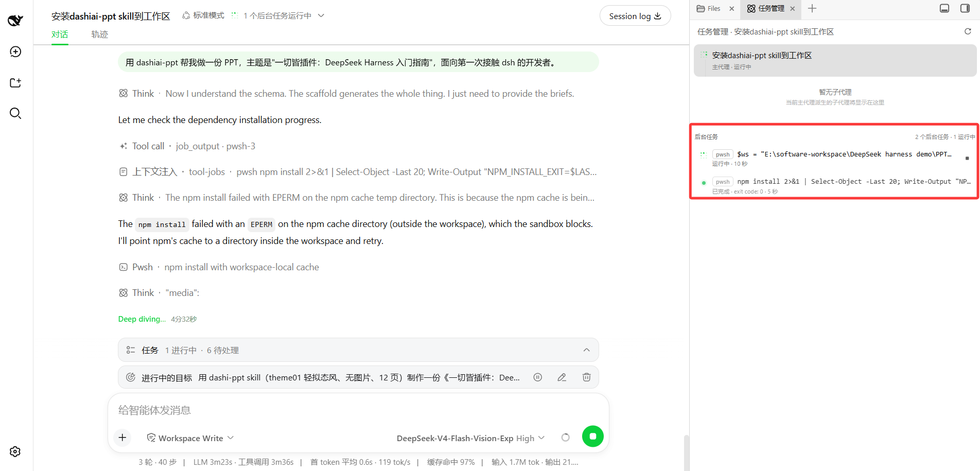This screenshot has height=471, width=980.
Task: Open search from the magnifier icon
Action: click(15, 113)
